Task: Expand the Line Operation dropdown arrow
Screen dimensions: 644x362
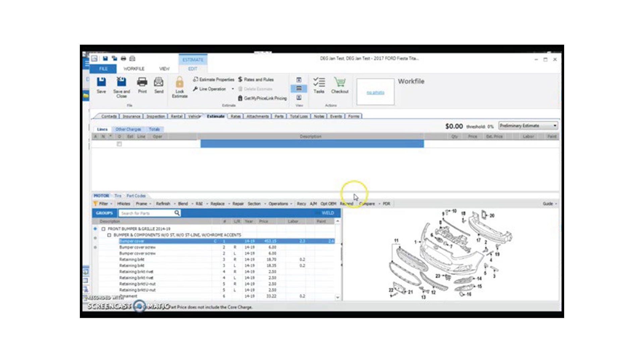Action: pos(233,89)
